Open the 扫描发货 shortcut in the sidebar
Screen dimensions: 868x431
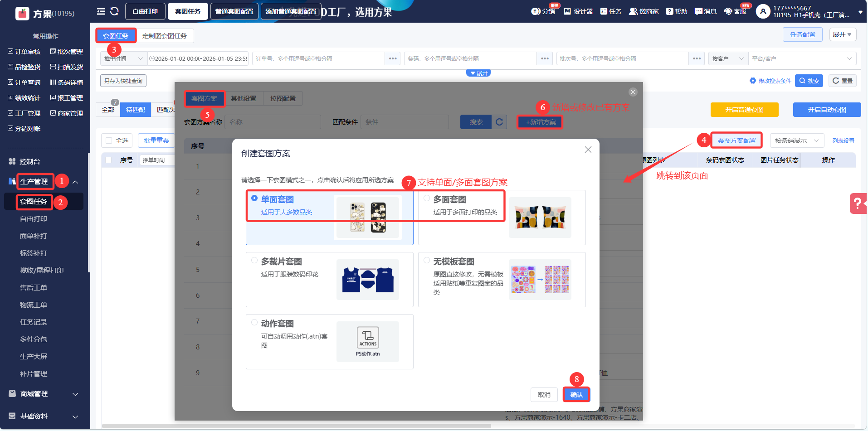tap(67, 67)
